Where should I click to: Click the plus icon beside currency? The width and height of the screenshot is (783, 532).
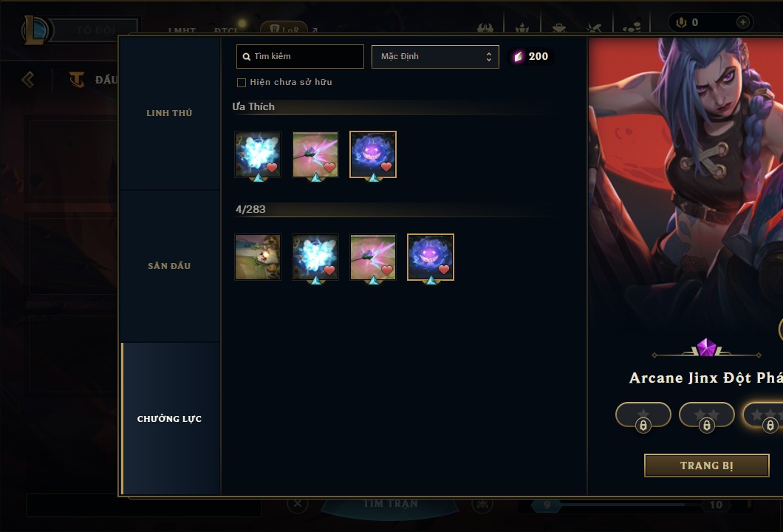coord(742,22)
